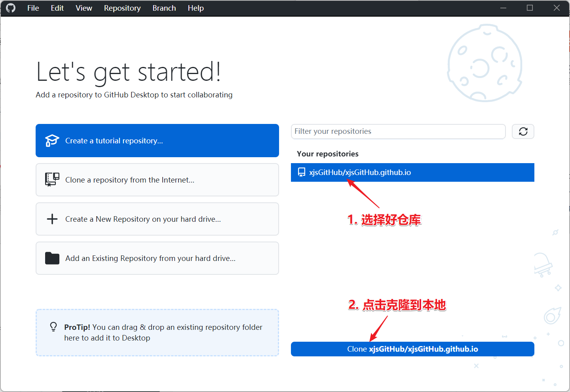This screenshot has height=392, width=570.
Task: Click Create a New Repository on hard drive
Action: [157, 219]
